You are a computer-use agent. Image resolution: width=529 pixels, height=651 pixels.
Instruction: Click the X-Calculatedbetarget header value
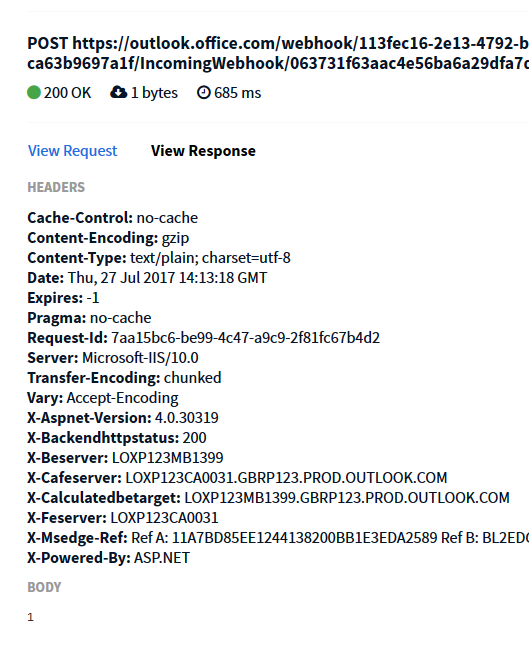coord(347,497)
